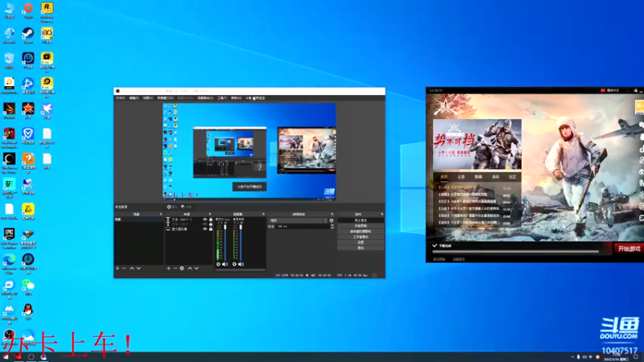The width and height of the screenshot is (644, 362).
Task: Add a new source in OBS
Action: (x=168, y=269)
